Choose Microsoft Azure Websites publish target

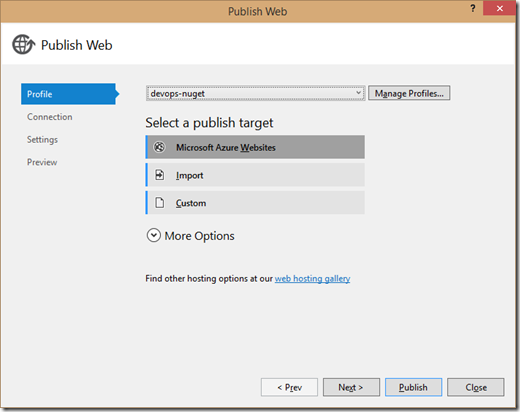(255, 147)
